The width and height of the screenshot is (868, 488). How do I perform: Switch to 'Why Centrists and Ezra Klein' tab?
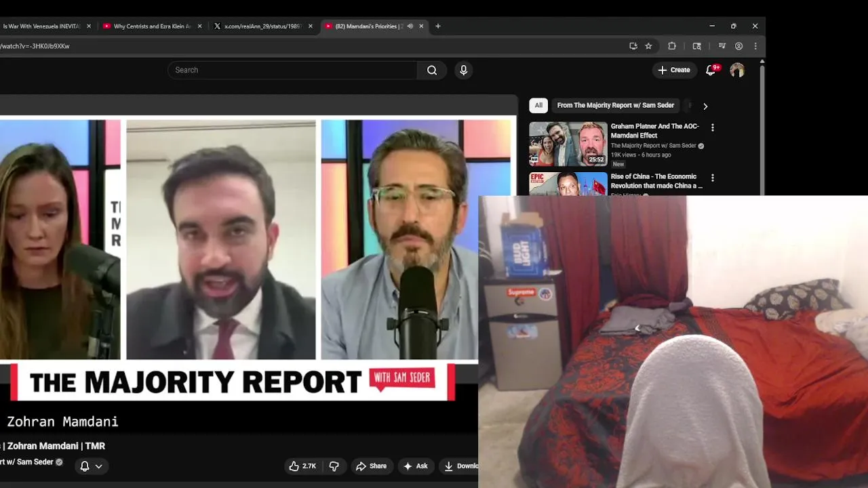[x=152, y=26]
